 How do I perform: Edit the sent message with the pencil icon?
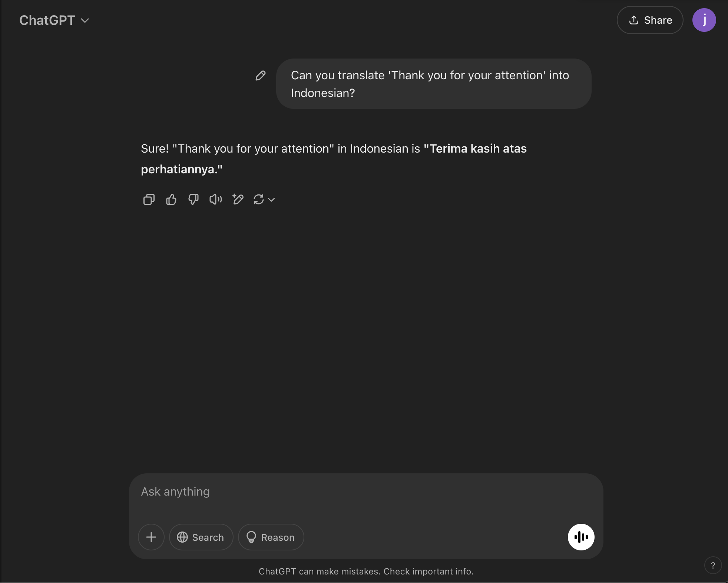(x=261, y=76)
